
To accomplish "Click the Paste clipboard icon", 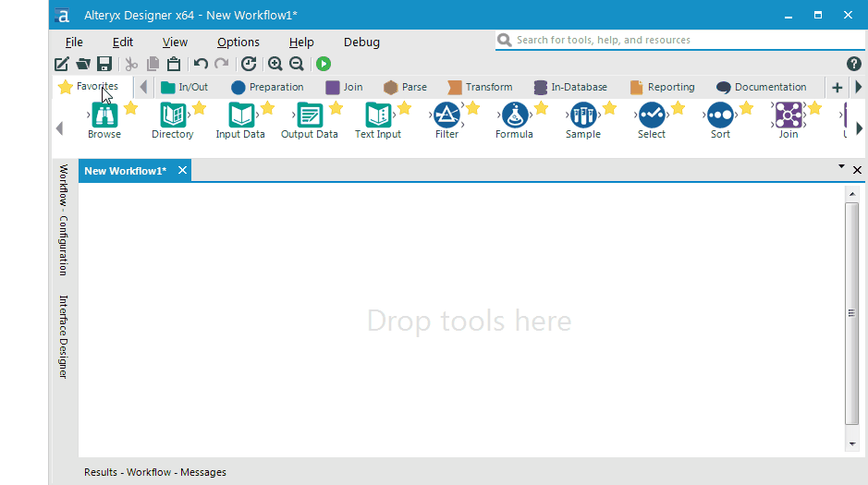I will [174, 64].
